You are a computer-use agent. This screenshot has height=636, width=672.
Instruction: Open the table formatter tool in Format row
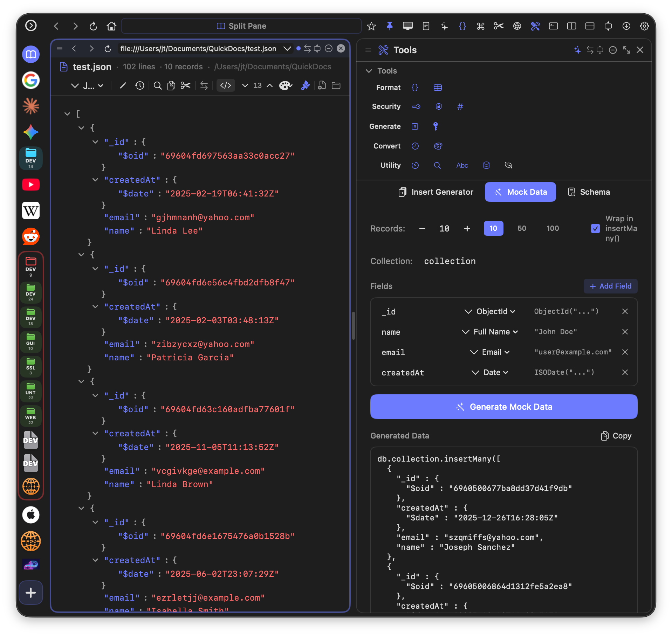[437, 88]
